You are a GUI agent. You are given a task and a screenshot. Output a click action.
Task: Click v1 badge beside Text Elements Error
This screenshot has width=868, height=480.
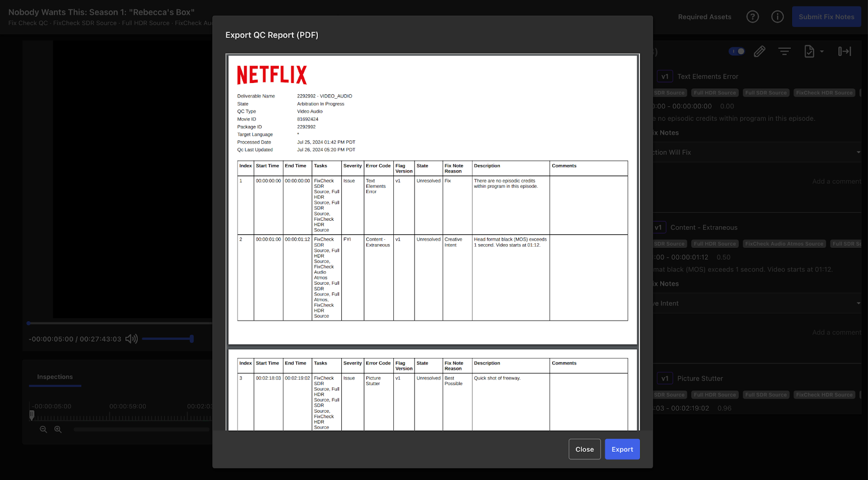tap(665, 76)
